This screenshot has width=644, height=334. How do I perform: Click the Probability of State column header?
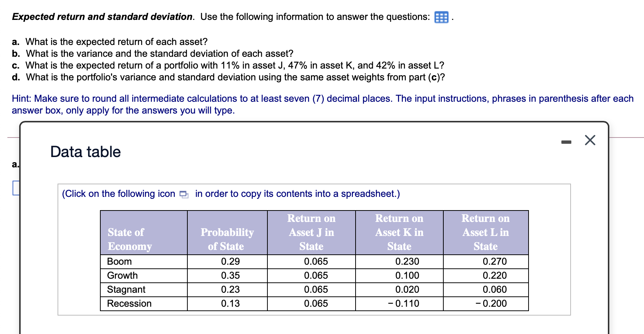pos(227,239)
